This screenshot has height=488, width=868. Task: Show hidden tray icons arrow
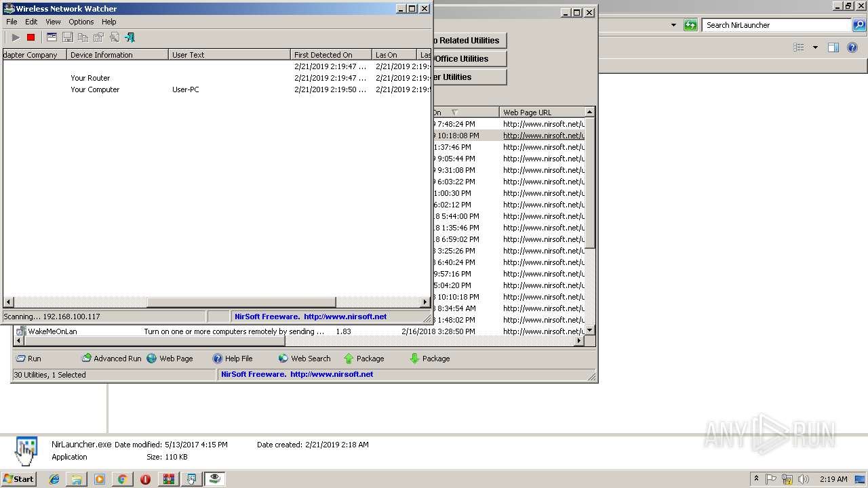(756, 479)
